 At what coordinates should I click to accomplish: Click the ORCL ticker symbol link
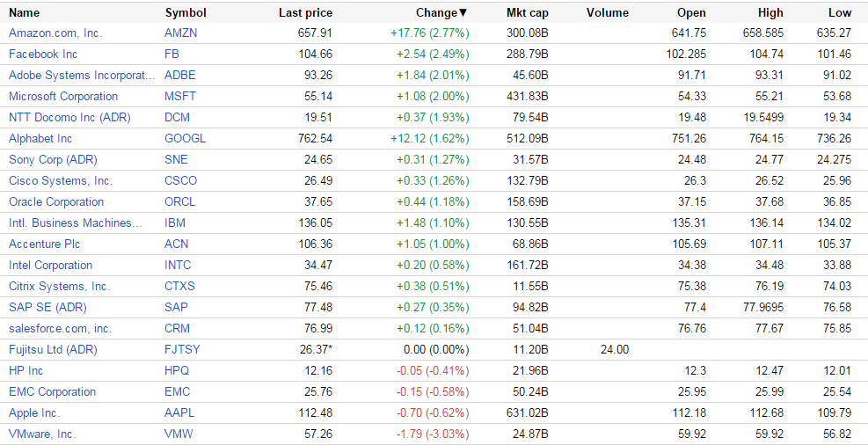click(x=179, y=201)
